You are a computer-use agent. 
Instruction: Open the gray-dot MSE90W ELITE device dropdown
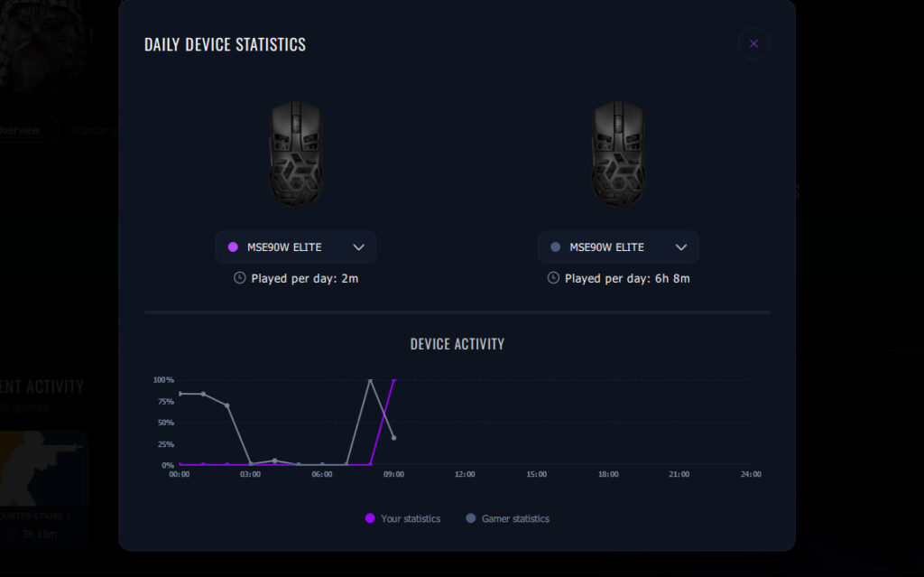(x=617, y=247)
